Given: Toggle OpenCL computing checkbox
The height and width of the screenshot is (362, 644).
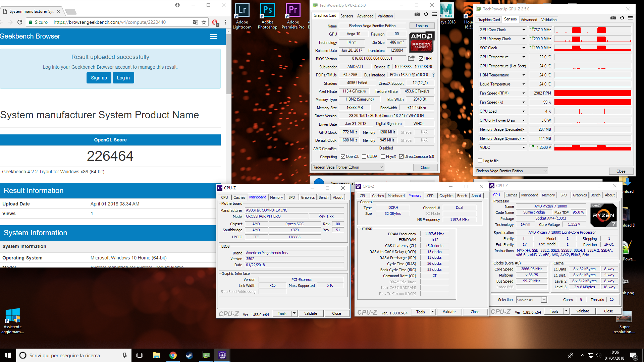Looking at the screenshot, I should tap(343, 157).
